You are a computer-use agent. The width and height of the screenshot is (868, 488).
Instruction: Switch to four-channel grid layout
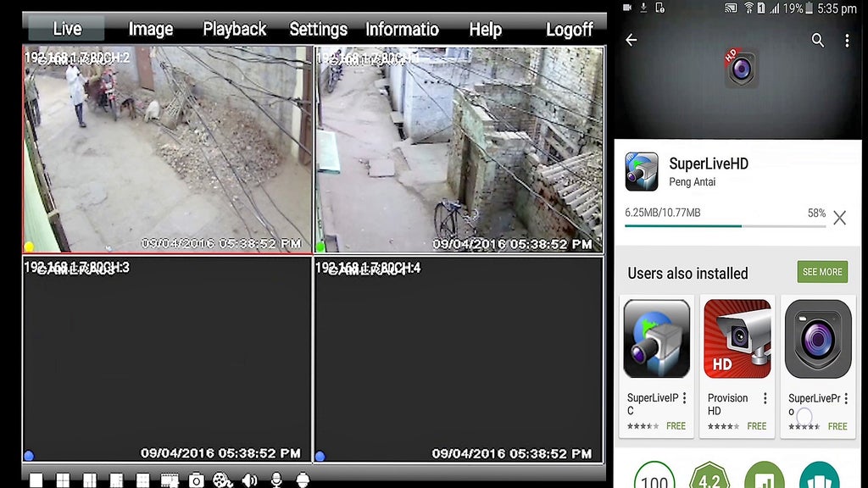63,480
